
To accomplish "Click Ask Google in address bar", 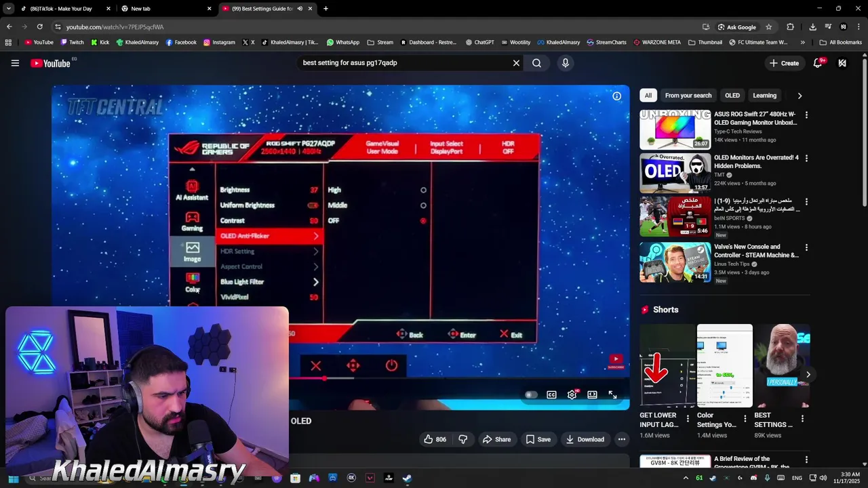I will (736, 27).
